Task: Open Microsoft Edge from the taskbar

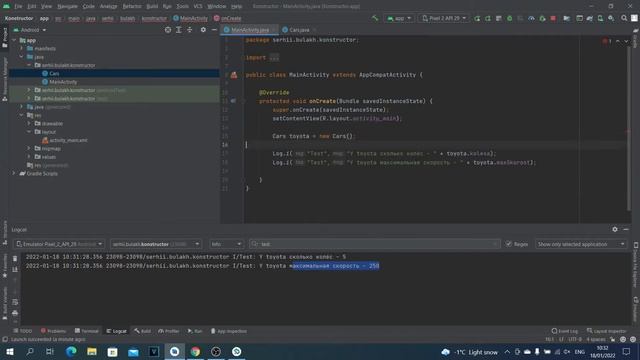Action: (x=71, y=352)
